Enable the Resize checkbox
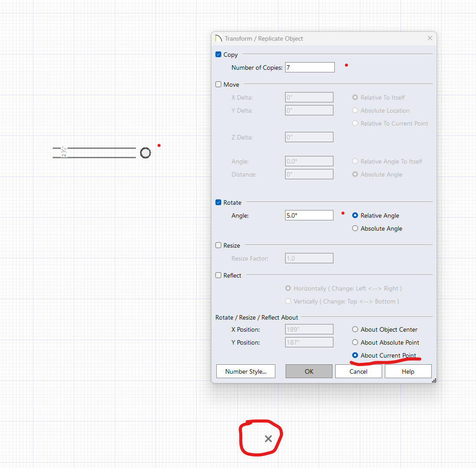 (x=219, y=245)
